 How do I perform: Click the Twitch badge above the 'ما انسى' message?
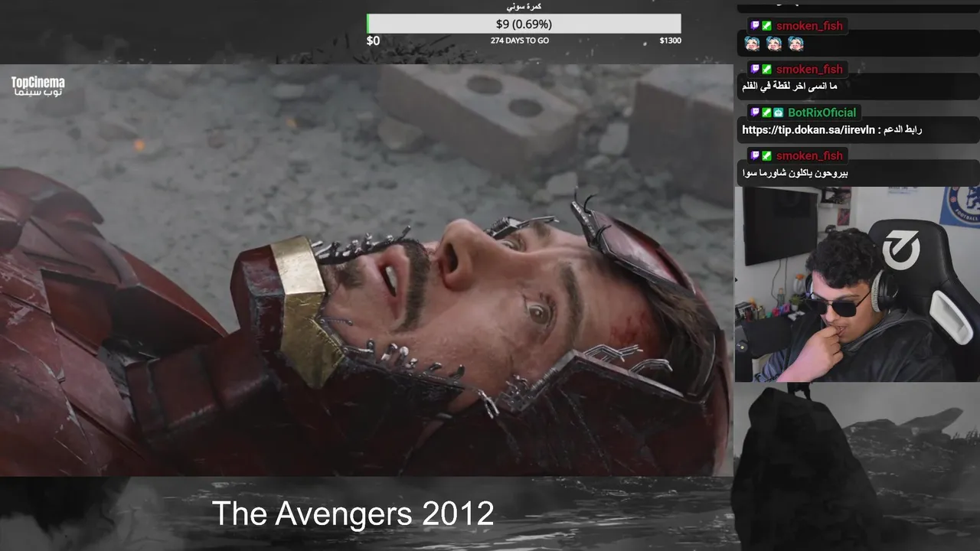coord(755,70)
